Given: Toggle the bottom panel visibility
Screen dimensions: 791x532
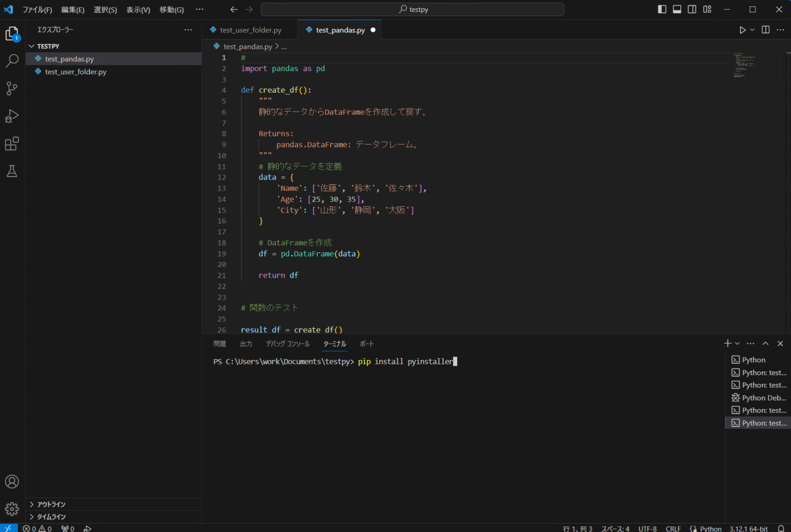Looking at the screenshot, I should coord(677,9).
